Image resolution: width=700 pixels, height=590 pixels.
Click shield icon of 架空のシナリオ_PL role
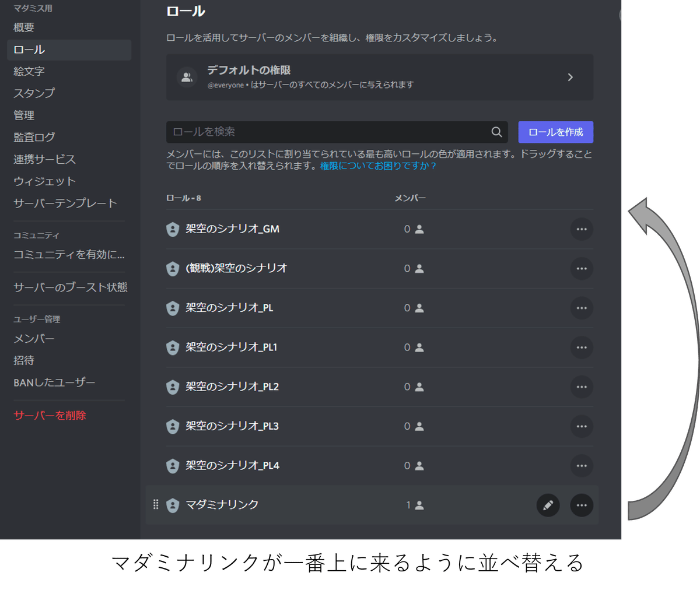(x=173, y=308)
